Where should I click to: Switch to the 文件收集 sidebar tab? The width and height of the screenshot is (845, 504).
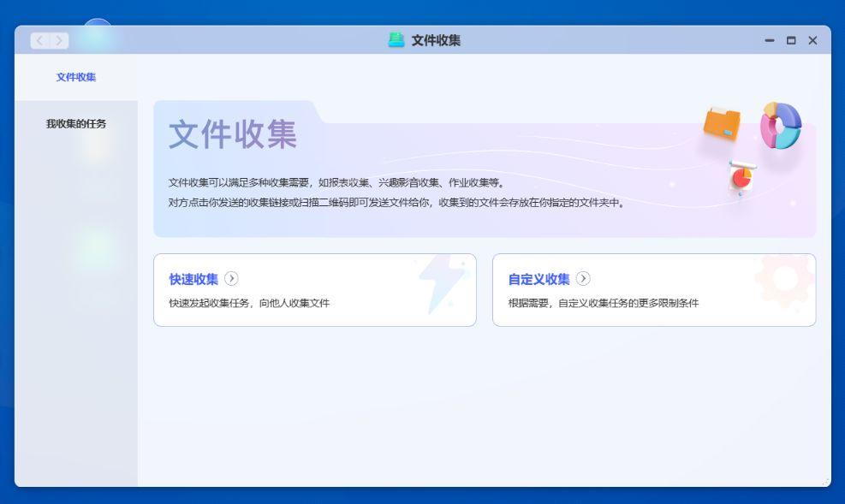76,77
